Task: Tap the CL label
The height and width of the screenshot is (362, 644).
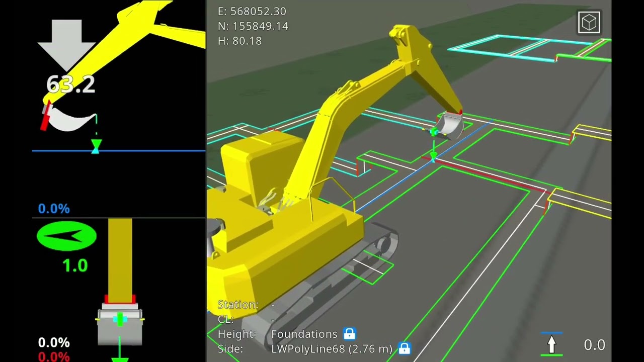Action: pyautogui.click(x=225, y=319)
